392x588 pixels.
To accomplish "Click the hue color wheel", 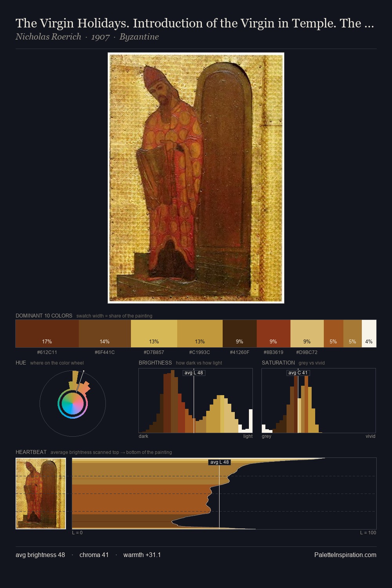I will pos(73,403).
